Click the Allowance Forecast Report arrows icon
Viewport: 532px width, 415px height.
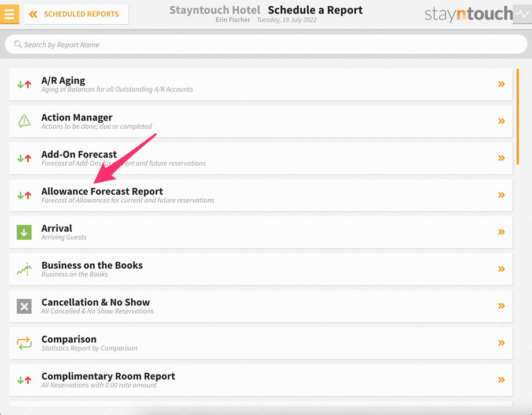pyautogui.click(x=24, y=195)
